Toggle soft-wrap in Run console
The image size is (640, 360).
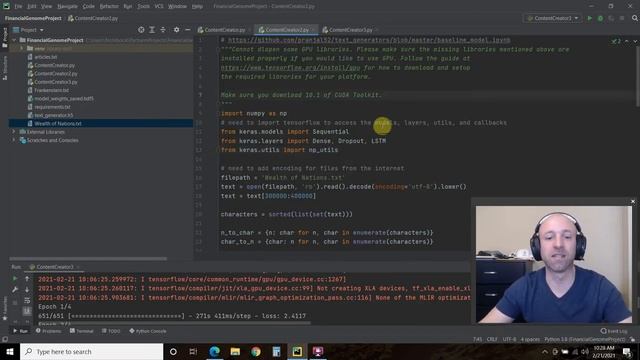(x=27, y=301)
